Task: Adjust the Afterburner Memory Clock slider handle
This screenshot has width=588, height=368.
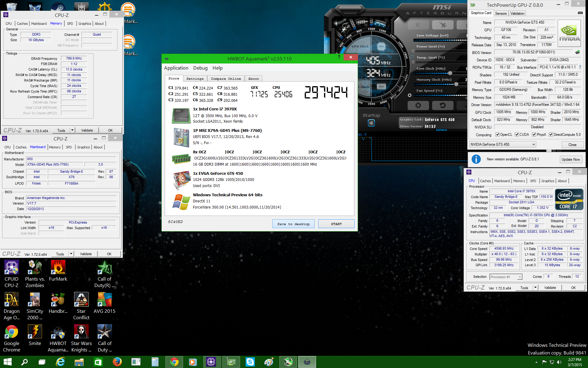Action: 456,84
